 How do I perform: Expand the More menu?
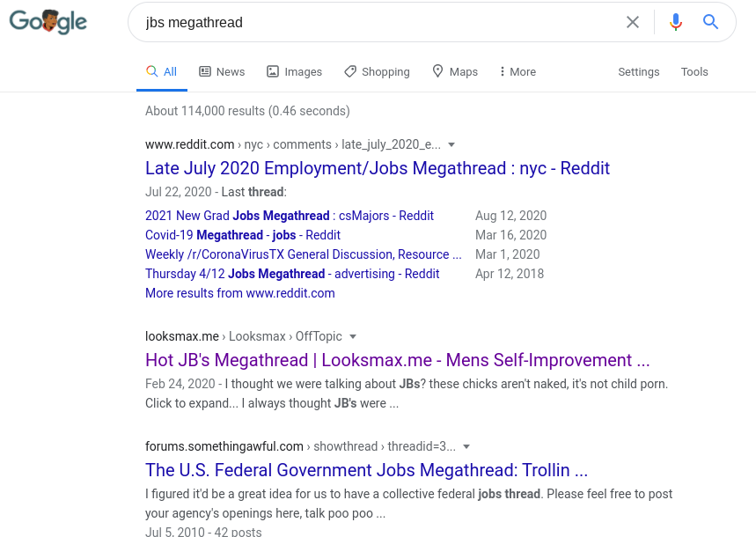(x=517, y=72)
